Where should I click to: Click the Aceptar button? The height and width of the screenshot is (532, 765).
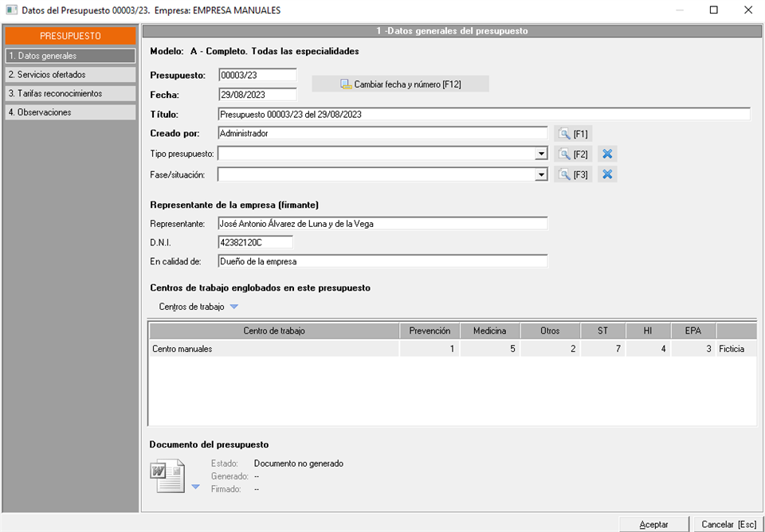tap(653, 524)
